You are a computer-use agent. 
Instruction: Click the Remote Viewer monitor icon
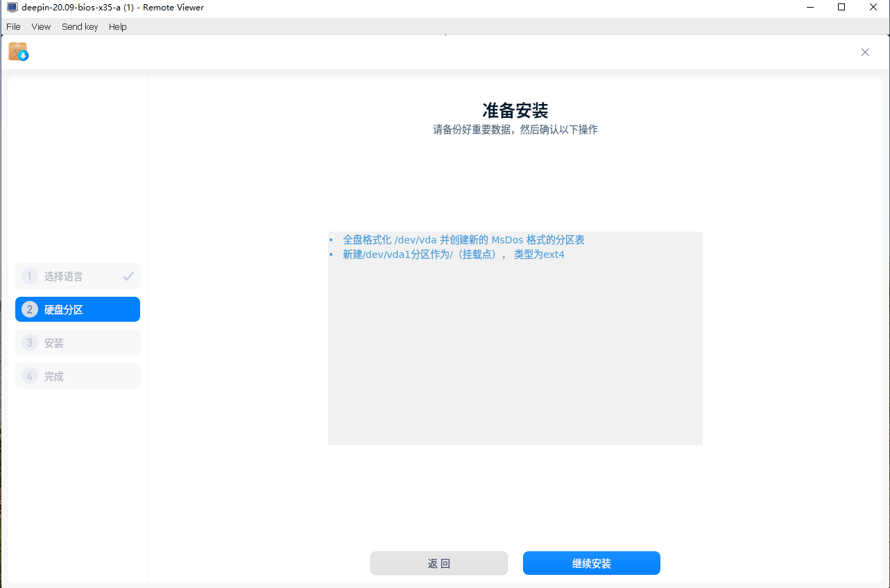click(x=12, y=7)
